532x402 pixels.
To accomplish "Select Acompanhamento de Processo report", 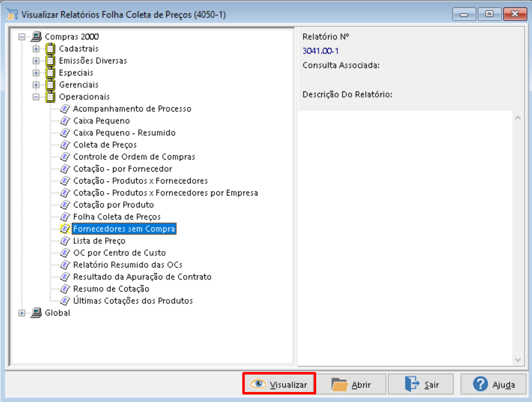I will click(x=132, y=108).
